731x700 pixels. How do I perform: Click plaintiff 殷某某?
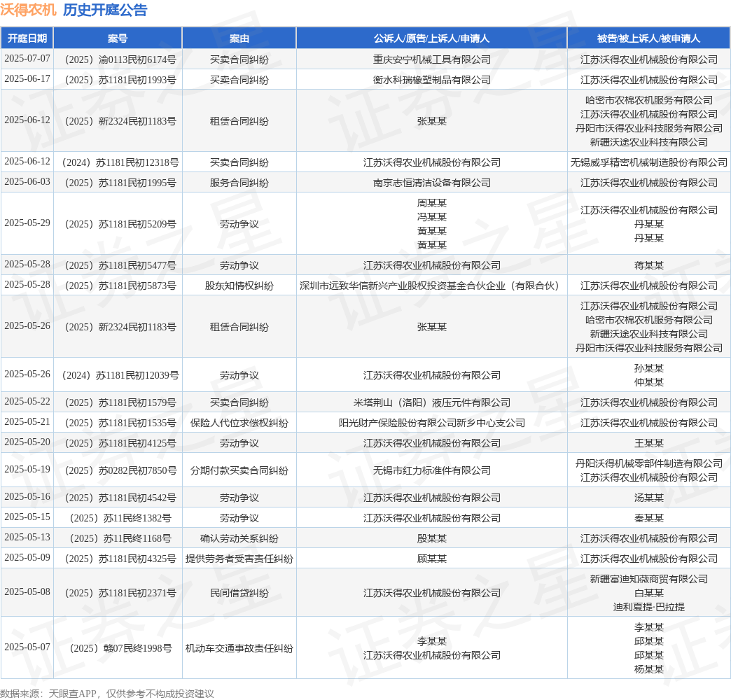[x=432, y=539]
